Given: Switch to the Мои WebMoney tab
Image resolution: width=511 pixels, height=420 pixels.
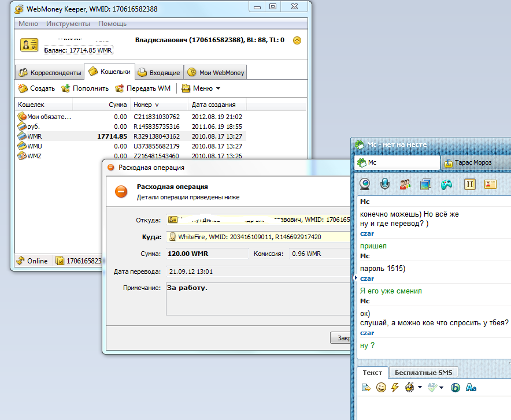Looking at the screenshot, I should [x=216, y=73].
